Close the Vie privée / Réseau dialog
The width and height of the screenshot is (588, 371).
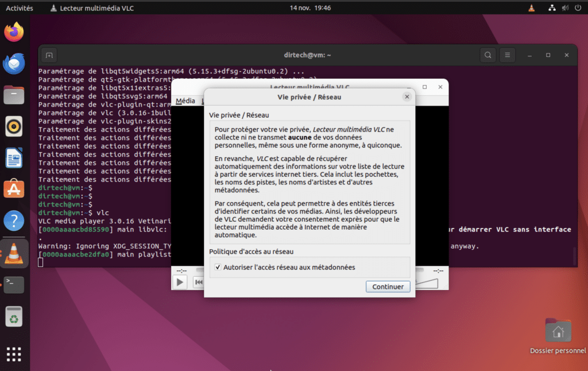[407, 97]
